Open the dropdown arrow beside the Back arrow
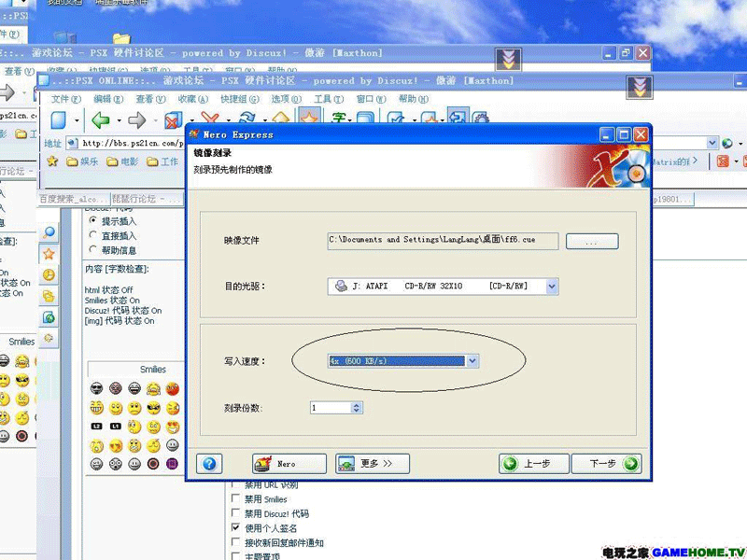 [120, 120]
